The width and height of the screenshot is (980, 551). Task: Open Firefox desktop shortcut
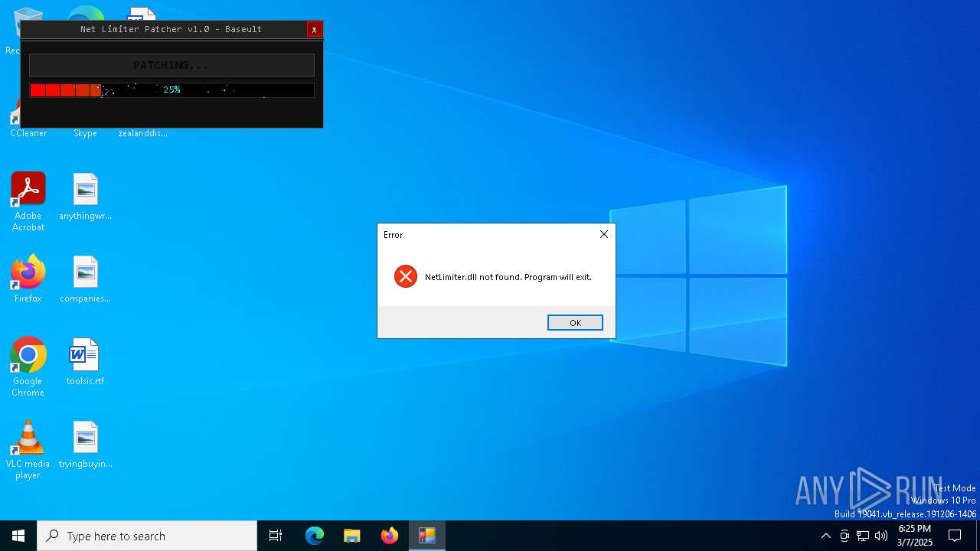click(x=28, y=279)
